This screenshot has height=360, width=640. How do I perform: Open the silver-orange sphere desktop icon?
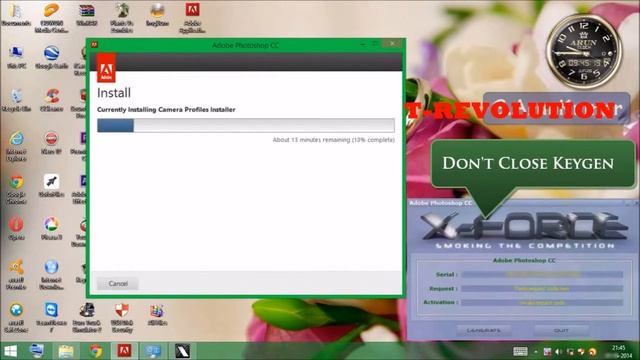click(x=157, y=15)
